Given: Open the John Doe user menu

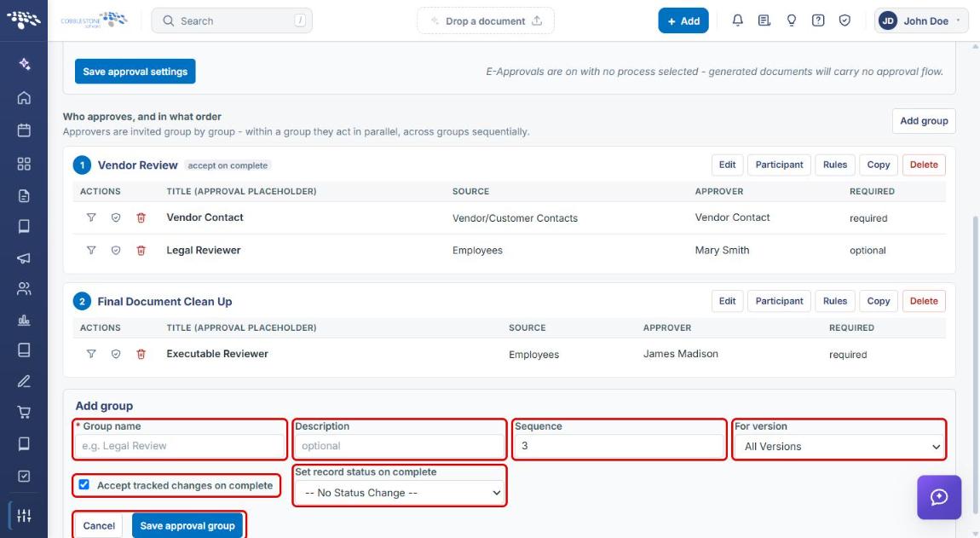Looking at the screenshot, I should point(921,20).
